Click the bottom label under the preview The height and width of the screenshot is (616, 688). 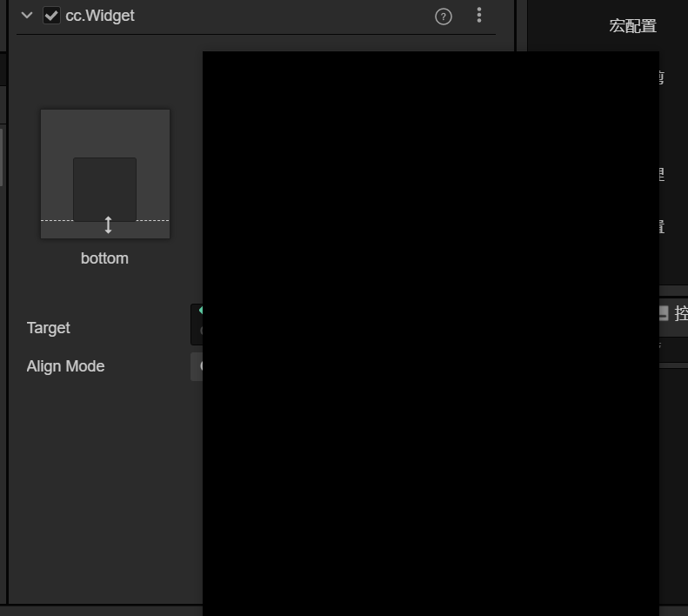pos(104,258)
